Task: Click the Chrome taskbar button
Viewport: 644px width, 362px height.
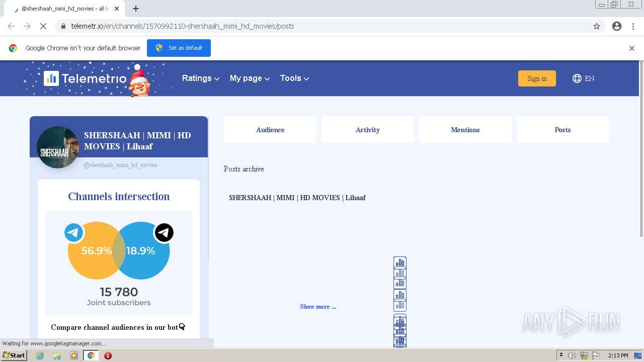Action: click(x=91, y=355)
